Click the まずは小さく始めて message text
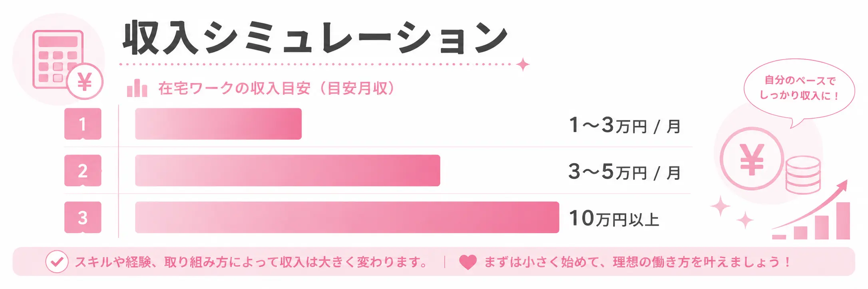 point(637,262)
